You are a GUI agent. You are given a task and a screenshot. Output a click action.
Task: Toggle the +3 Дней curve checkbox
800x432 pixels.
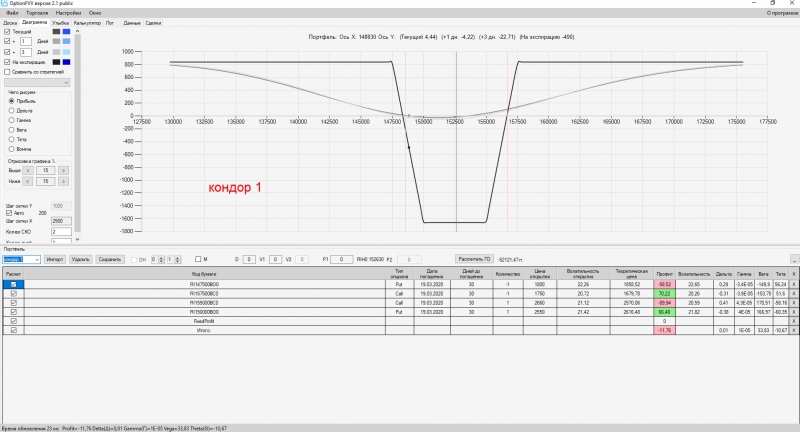point(7,52)
